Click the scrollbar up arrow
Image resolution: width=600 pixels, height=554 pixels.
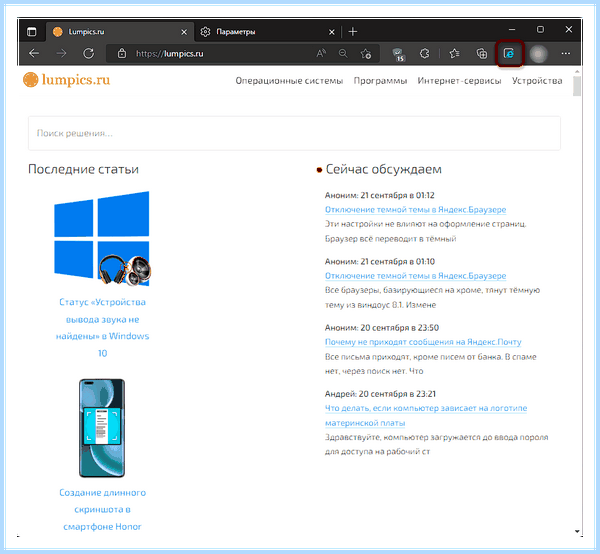point(577,72)
